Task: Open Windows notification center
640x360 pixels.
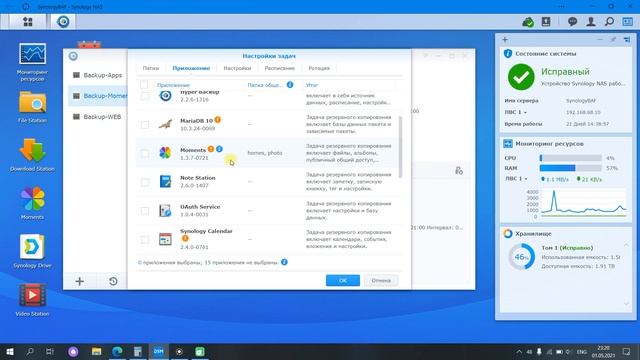Action: coord(627,351)
